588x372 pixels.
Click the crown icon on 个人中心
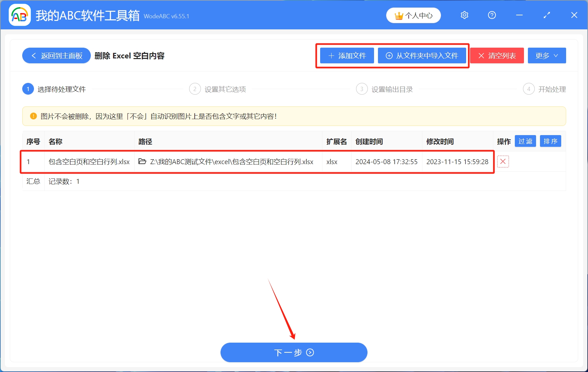(x=398, y=15)
